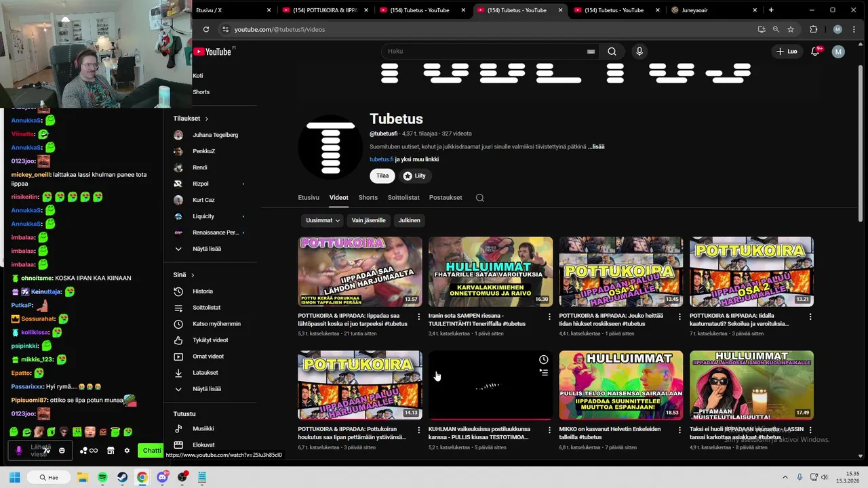Subscribe with the Tilaa button
Image resolution: width=868 pixels, height=488 pixels.
point(382,176)
